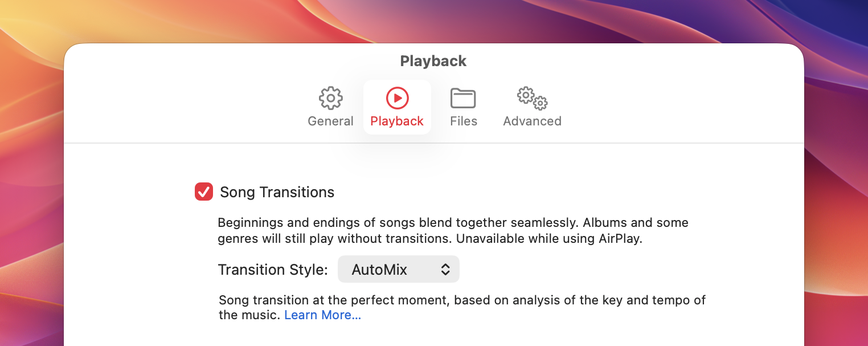Viewport: 868px width, 346px height.
Task: Go to the Advanced tab label
Action: [x=532, y=121]
